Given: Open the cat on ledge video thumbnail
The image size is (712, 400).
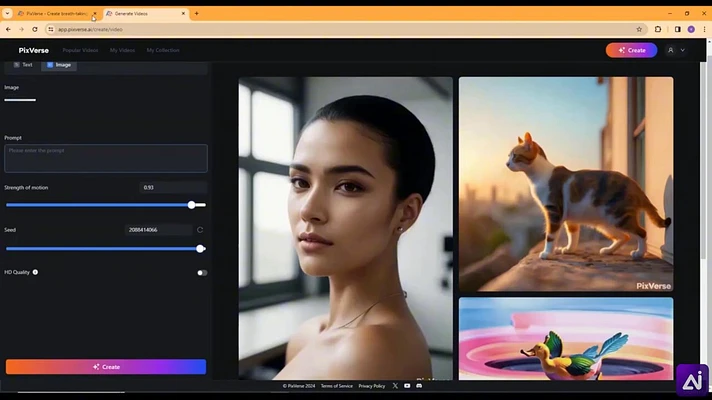Looking at the screenshot, I should (566, 184).
